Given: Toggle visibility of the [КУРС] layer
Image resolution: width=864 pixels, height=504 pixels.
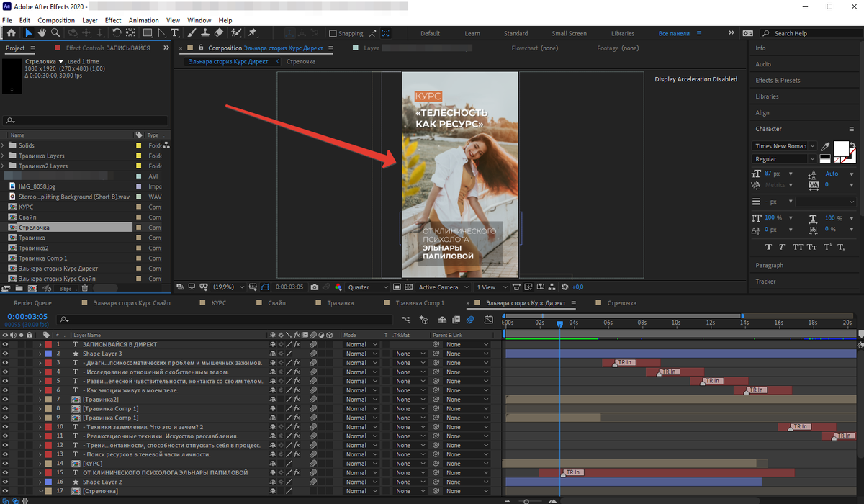Looking at the screenshot, I should pyautogui.click(x=5, y=463).
